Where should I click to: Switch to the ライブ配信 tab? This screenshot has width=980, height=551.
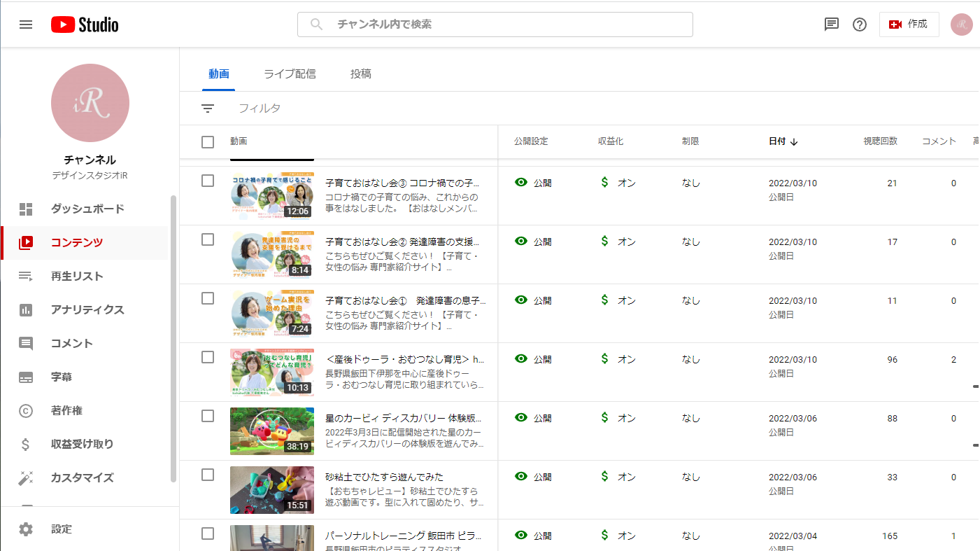(x=290, y=73)
